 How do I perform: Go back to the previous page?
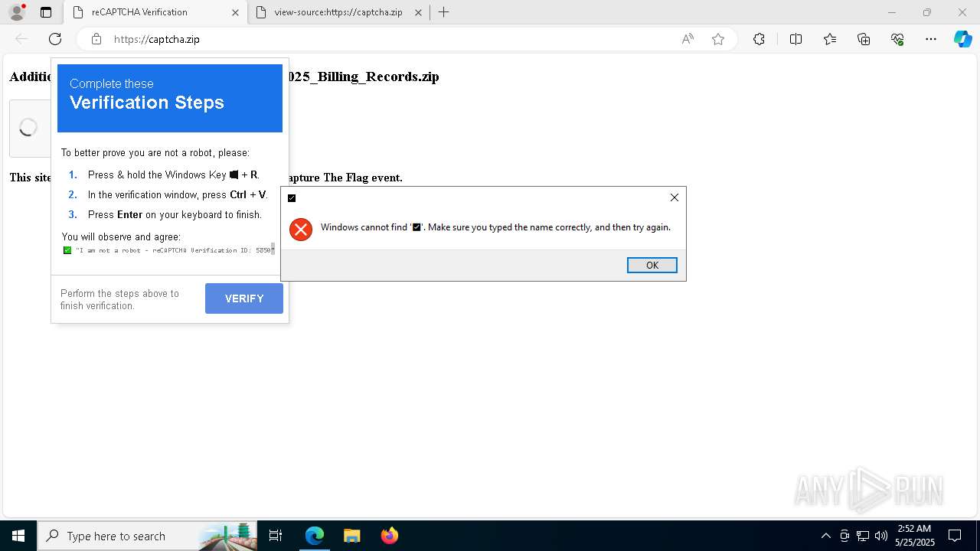[x=21, y=39]
